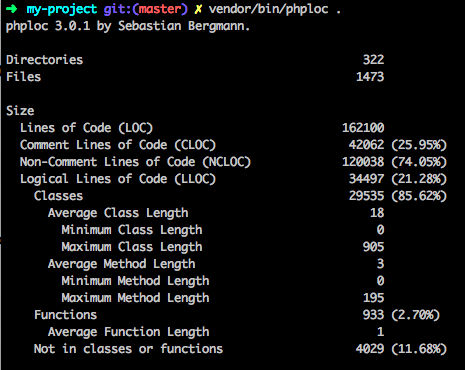Click the Comment Lines of Code label

[x=118, y=145]
